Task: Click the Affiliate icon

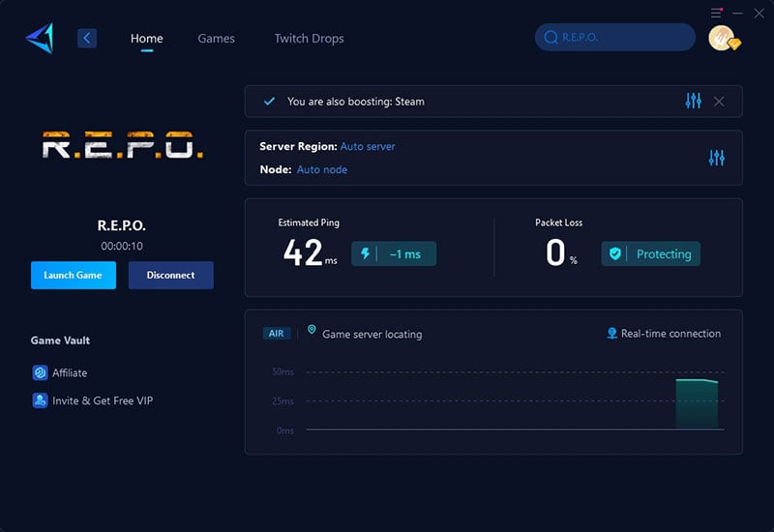Action: tap(40, 372)
